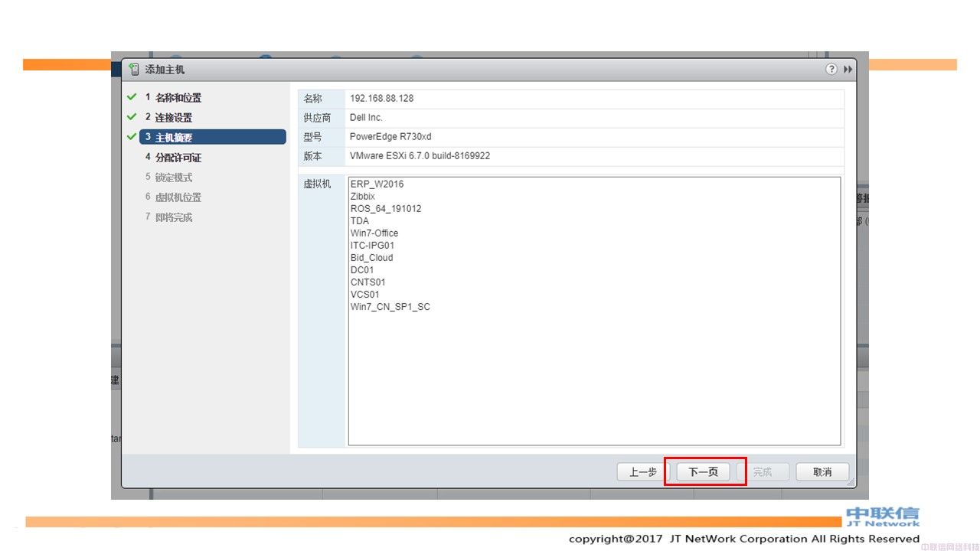Click version VMware ESXi 6.7.0 build-8169922
Screen dimensions: 980x551
[420, 156]
